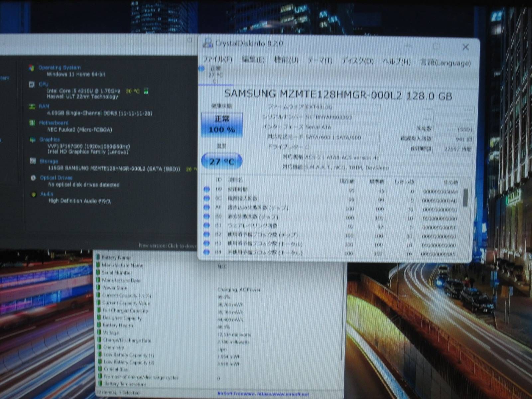
Task: Select the Full Charged Capacity row
Action: click(x=219, y=311)
